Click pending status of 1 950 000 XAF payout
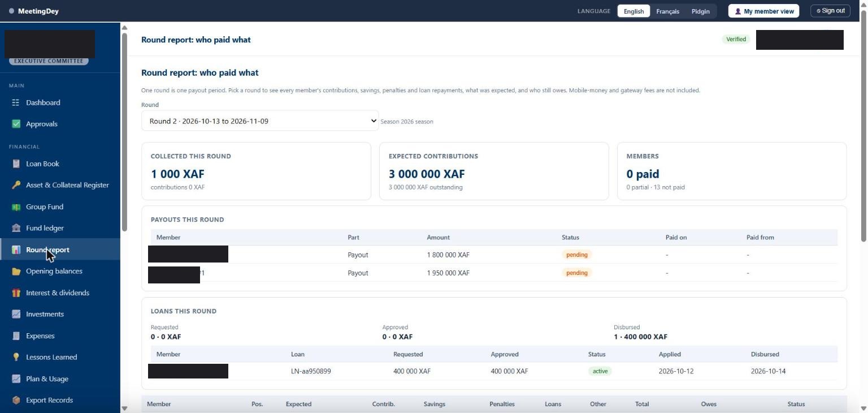This screenshot has height=413, width=868. [576, 273]
